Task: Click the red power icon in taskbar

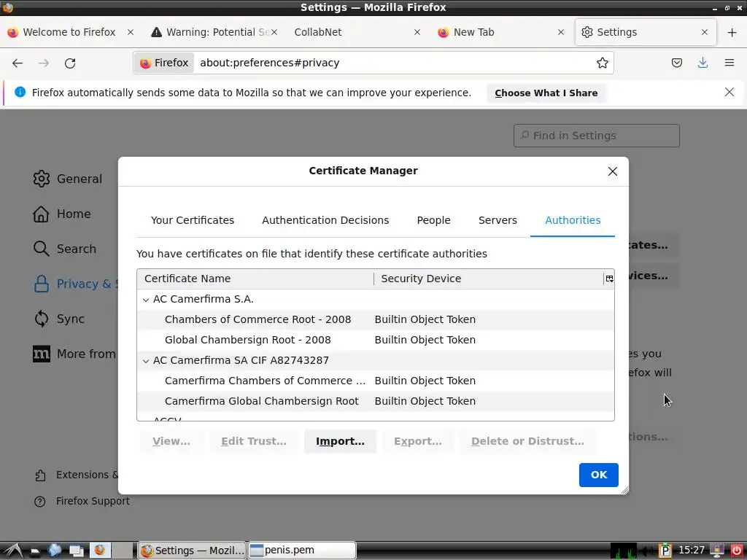Action: point(736,551)
